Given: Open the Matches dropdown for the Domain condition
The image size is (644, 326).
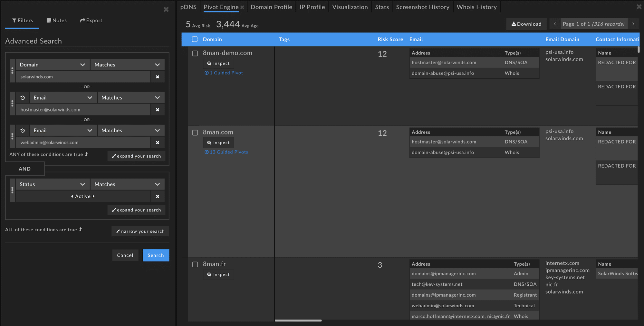Looking at the screenshot, I should (x=127, y=65).
